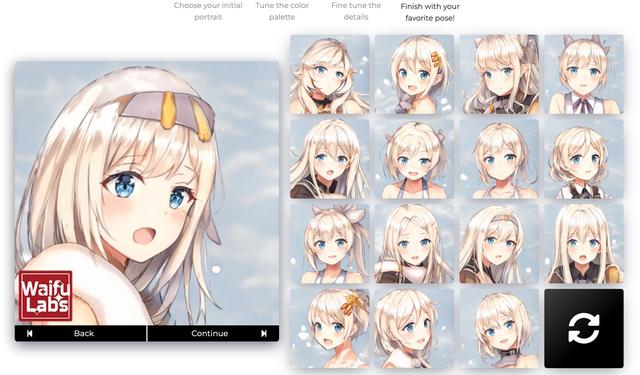Go back to the previous step
Viewport: 640px width, 375px height.
[80, 333]
